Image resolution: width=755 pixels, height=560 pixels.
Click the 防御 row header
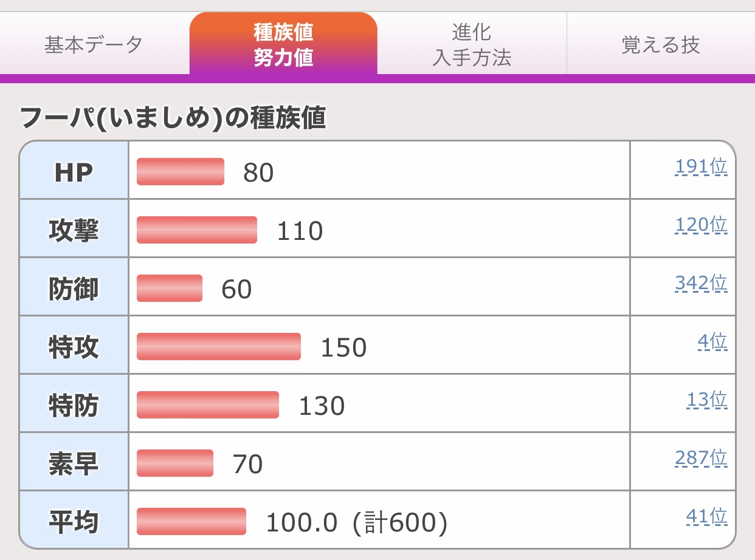[x=74, y=289]
